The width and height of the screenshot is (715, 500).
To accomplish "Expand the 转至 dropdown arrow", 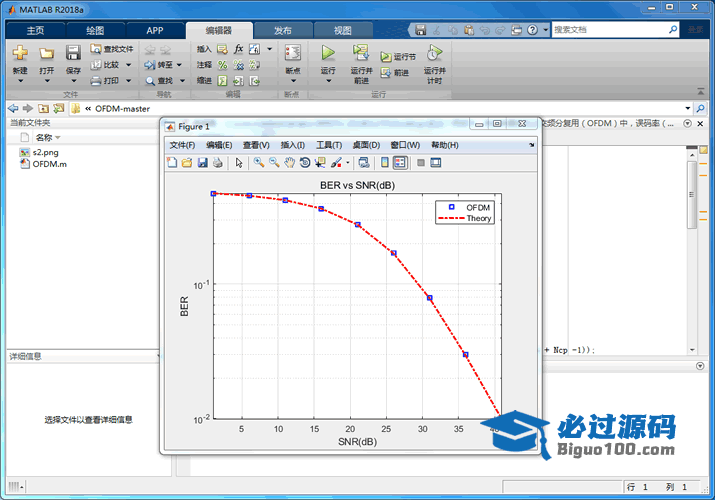I will [x=179, y=65].
